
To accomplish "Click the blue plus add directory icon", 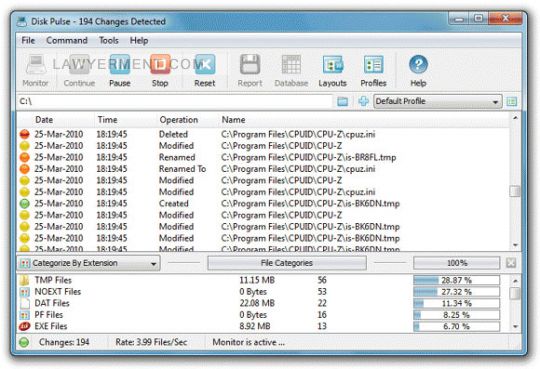I will 363,101.
